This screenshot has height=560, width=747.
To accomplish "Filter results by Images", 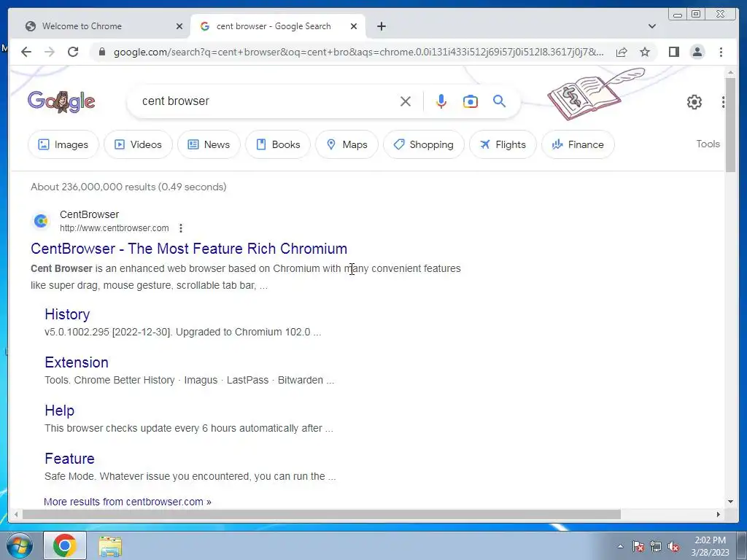I will tap(63, 144).
